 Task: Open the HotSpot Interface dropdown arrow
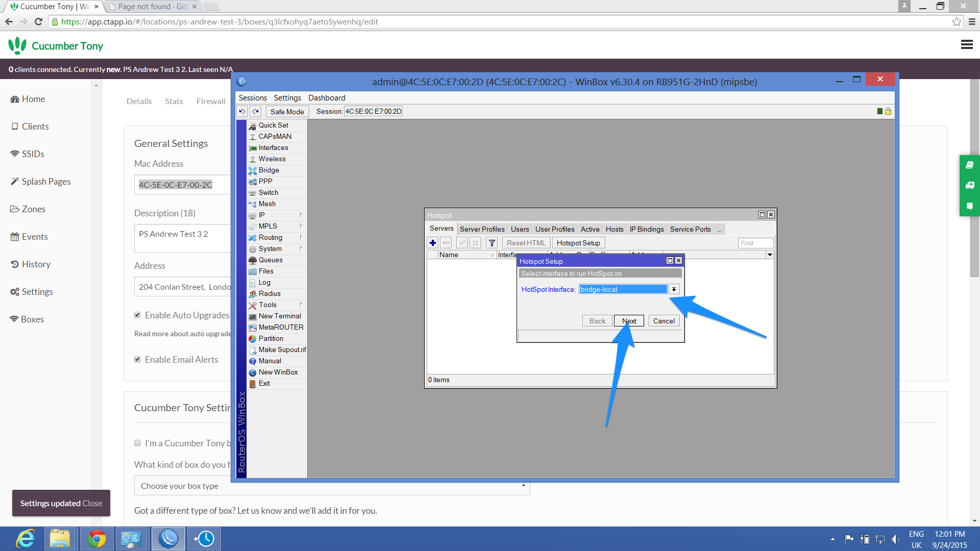674,289
